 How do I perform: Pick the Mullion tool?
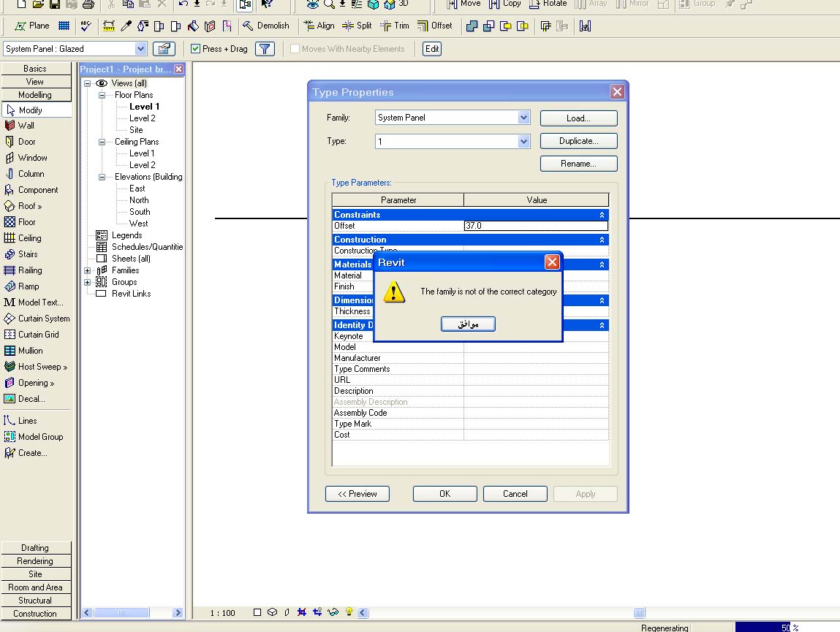coord(30,351)
